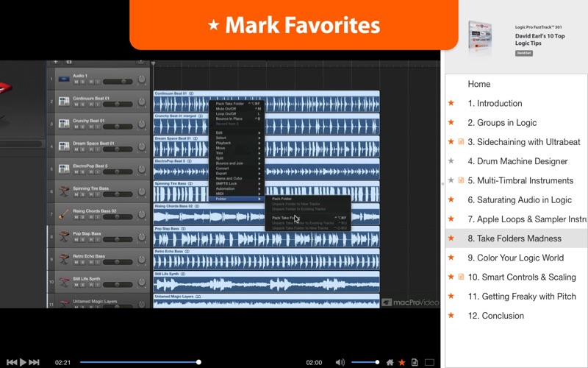Open notes icon beside Sidechaining with Ultrabeat
This screenshot has height=368, width=588.
click(462, 141)
